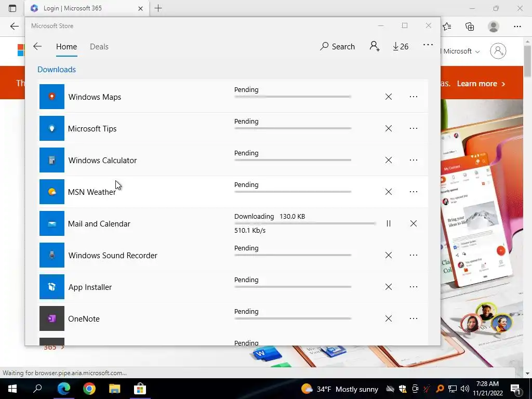Screen dimensions: 532x399
Task: Open Search in Microsoft Store
Action: (x=337, y=46)
